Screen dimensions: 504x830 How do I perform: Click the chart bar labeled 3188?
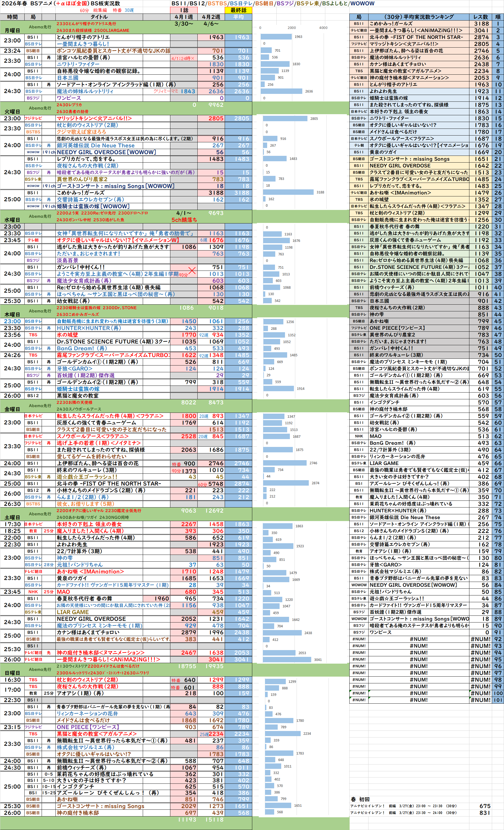(x=288, y=192)
